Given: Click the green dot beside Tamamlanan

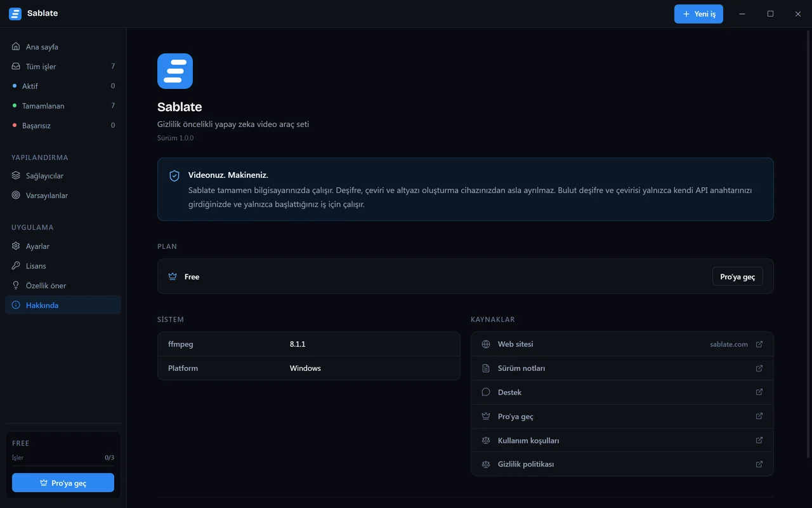Looking at the screenshot, I should [15, 105].
